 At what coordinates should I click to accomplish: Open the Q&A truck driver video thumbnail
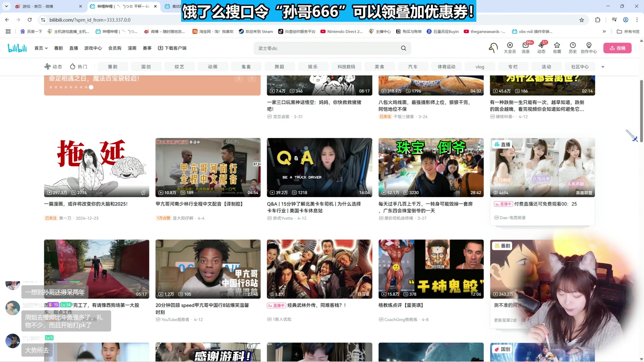pos(319,167)
